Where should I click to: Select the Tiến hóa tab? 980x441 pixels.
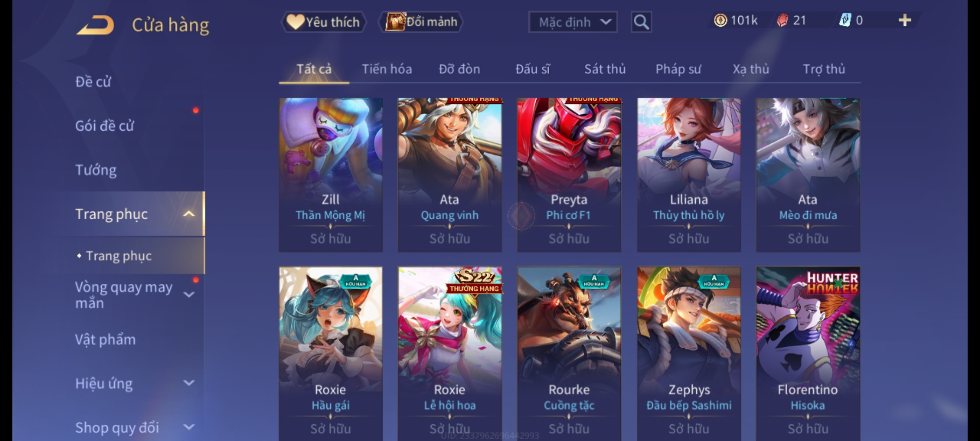pyautogui.click(x=387, y=69)
